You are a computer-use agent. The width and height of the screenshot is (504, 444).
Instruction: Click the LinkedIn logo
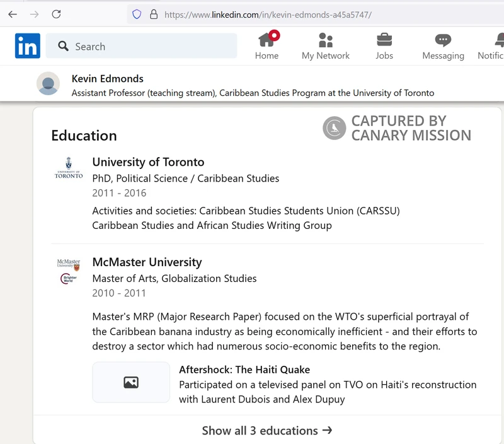pos(28,45)
